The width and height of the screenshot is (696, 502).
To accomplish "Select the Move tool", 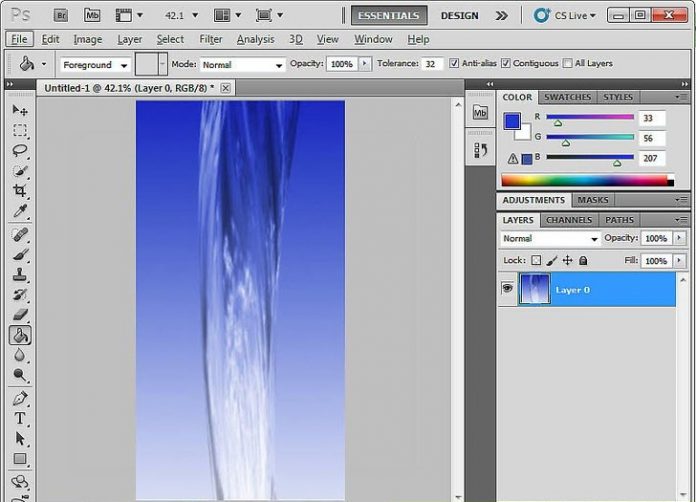I will click(x=19, y=110).
